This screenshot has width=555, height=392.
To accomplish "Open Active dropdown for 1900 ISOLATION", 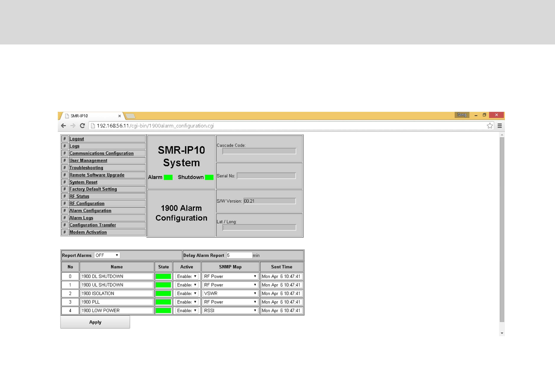I will click(187, 294).
